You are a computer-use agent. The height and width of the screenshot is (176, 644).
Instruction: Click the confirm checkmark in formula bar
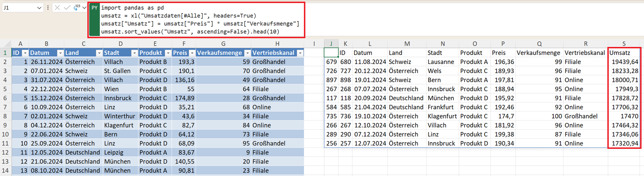pos(67,8)
